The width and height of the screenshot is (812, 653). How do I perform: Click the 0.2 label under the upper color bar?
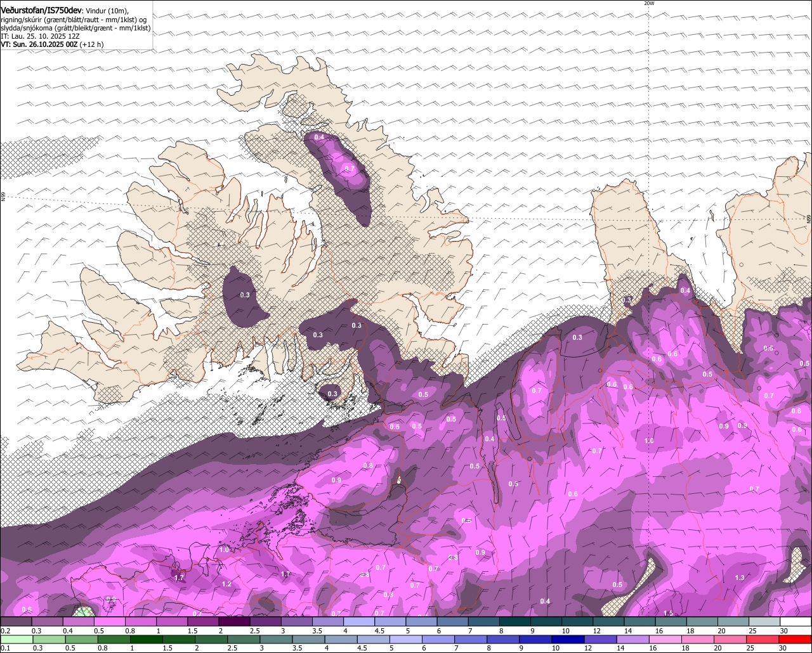pyautogui.click(x=6, y=631)
